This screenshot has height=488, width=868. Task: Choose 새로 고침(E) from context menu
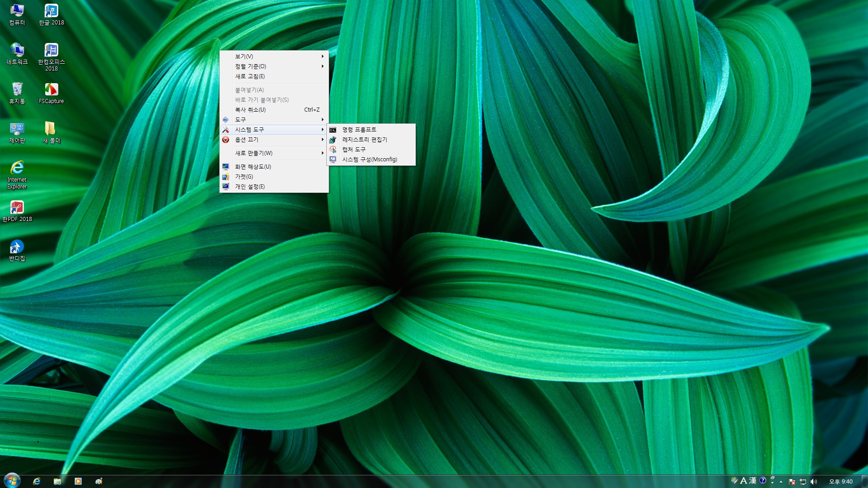pos(274,76)
